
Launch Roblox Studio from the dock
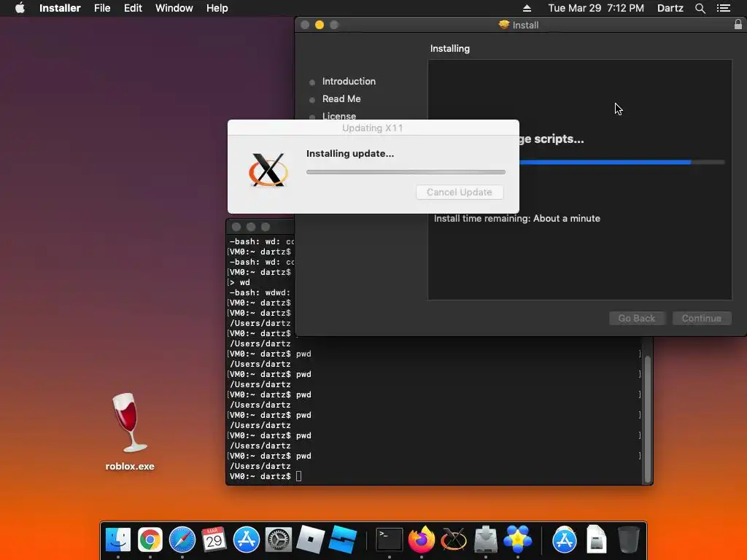(343, 540)
